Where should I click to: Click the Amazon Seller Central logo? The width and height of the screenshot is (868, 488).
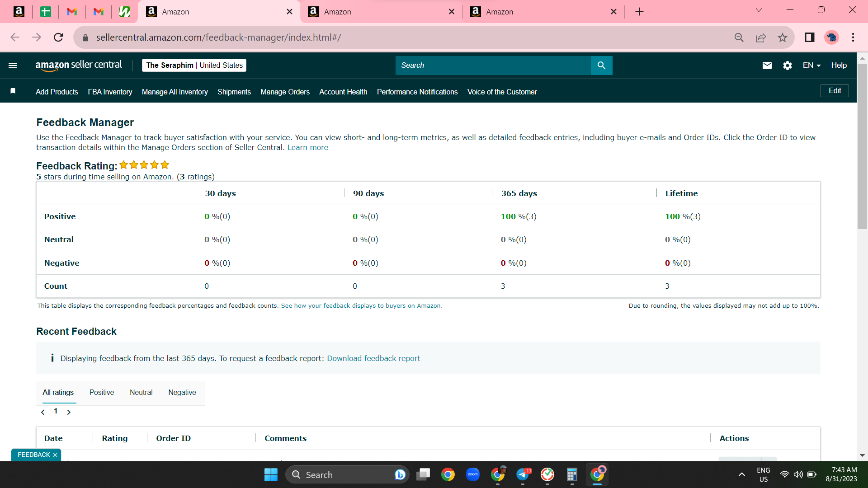pyautogui.click(x=79, y=66)
